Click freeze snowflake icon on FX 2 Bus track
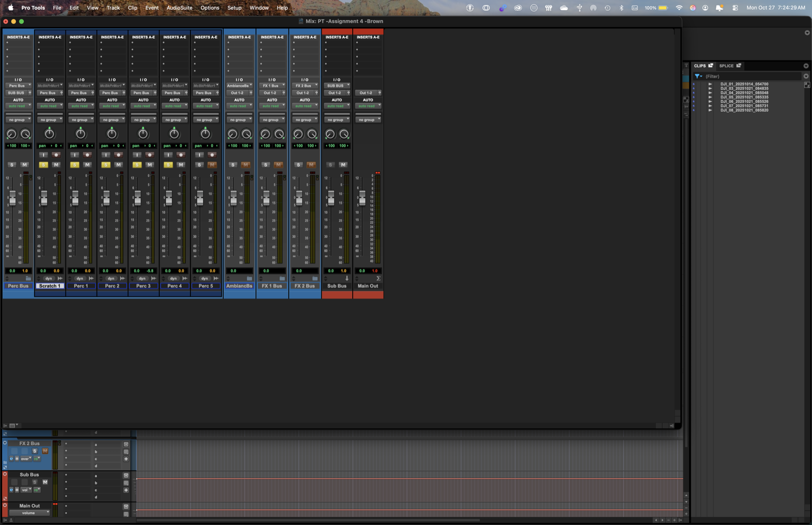This screenshot has width=812, height=525. [17, 459]
